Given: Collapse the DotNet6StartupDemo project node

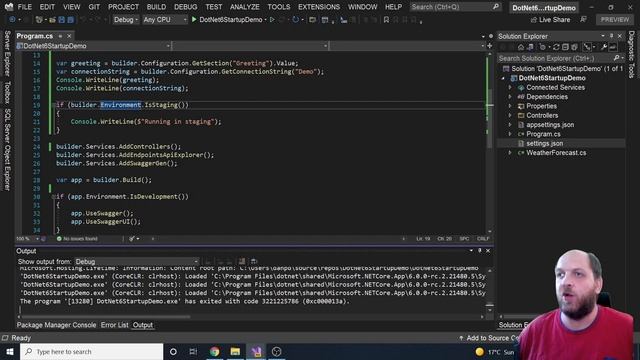Looking at the screenshot, I should click(x=503, y=78).
